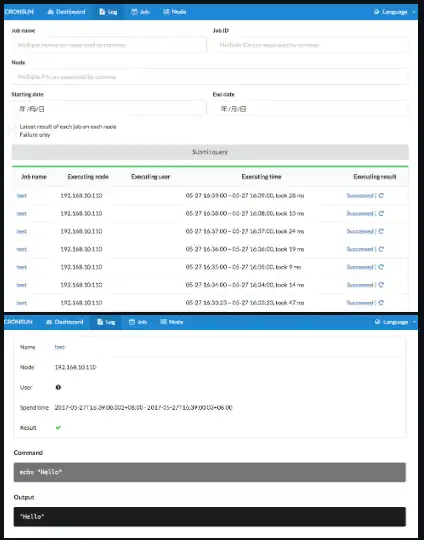The image size is (424, 540).
Task: Focus the Node filter input field
Action: (x=210, y=76)
